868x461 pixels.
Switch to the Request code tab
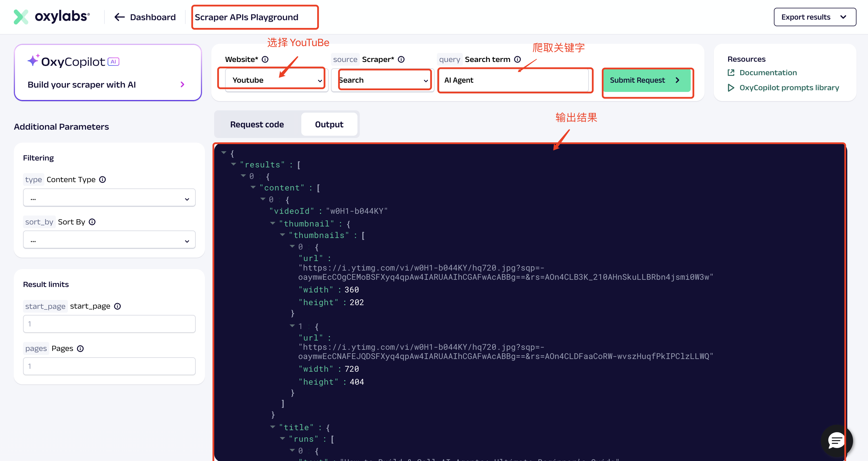click(257, 124)
